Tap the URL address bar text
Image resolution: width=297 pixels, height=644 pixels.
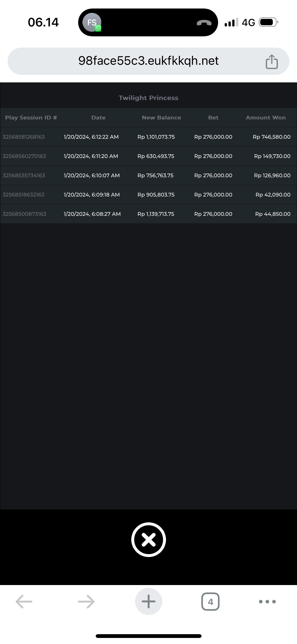point(148,61)
